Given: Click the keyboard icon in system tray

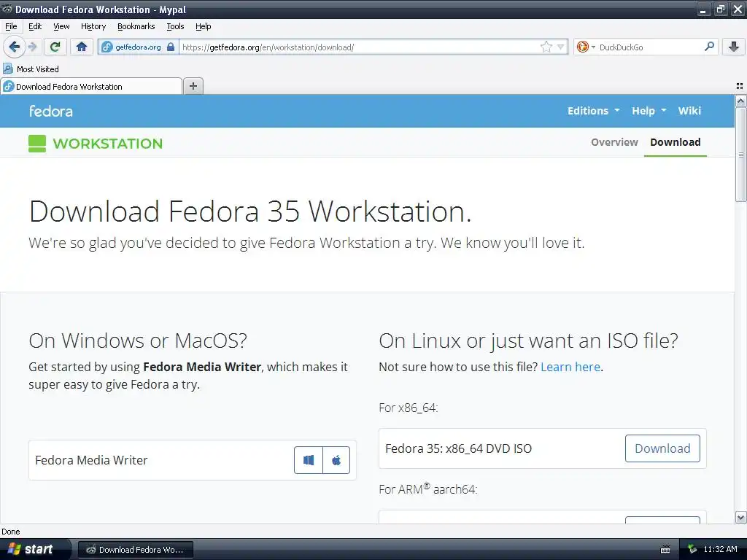Looking at the screenshot, I should (x=665, y=550).
